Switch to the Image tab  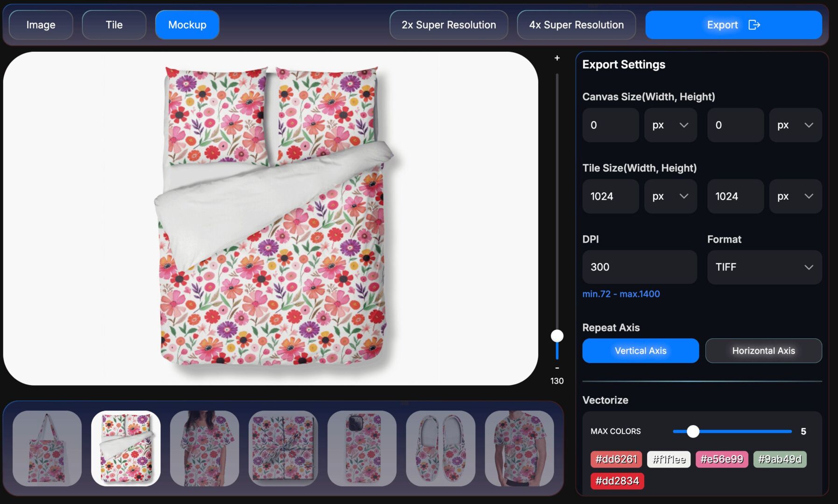click(41, 25)
